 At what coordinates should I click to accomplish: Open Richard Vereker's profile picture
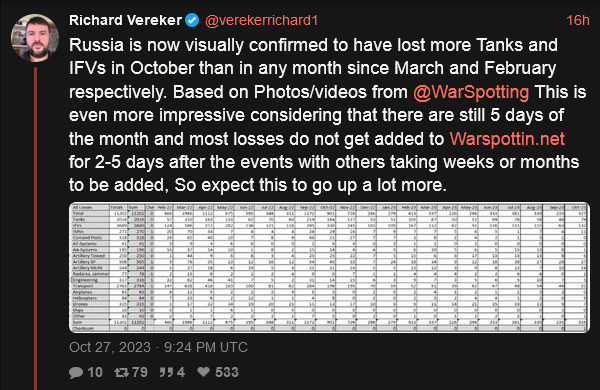(x=35, y=38)
